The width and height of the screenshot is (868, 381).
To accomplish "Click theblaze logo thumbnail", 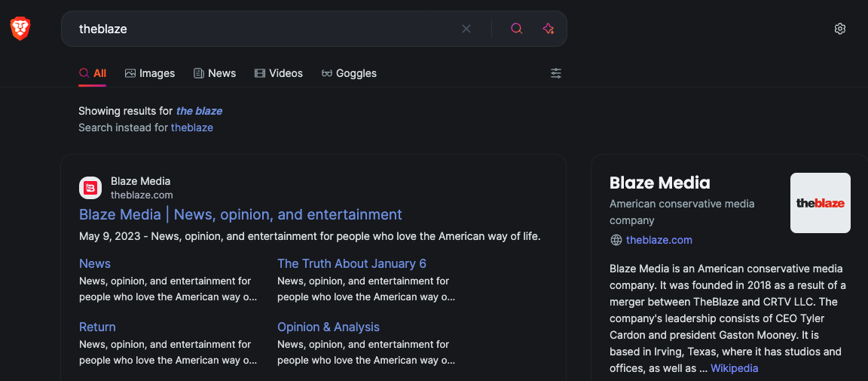I will [821, 203].
